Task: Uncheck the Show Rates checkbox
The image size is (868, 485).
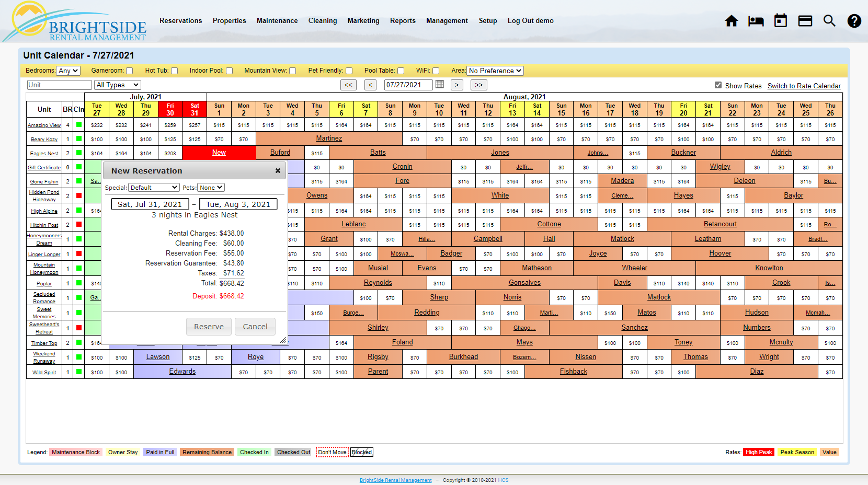Action: (718, 86)
